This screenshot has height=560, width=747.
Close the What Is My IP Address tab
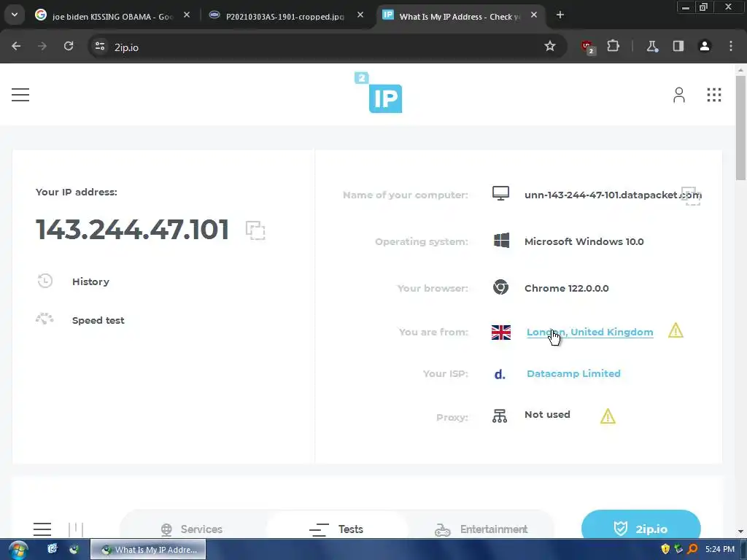point(534,15)
